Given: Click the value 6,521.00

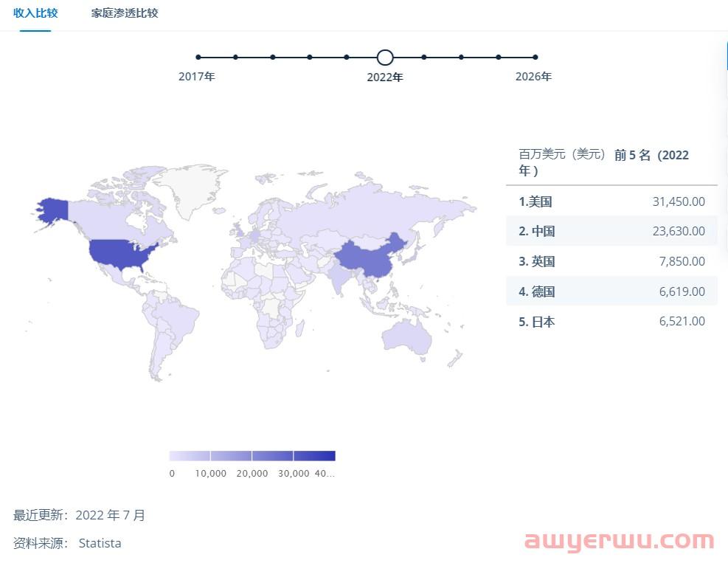Looking at the screenshot, I should [682, 322].
